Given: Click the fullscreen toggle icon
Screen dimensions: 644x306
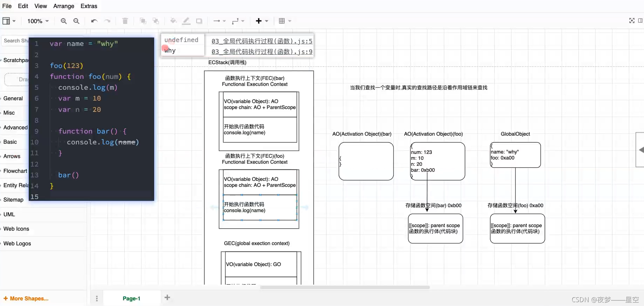Looking at the screenshot, I should pyautogui.click(x=632, y=21).
